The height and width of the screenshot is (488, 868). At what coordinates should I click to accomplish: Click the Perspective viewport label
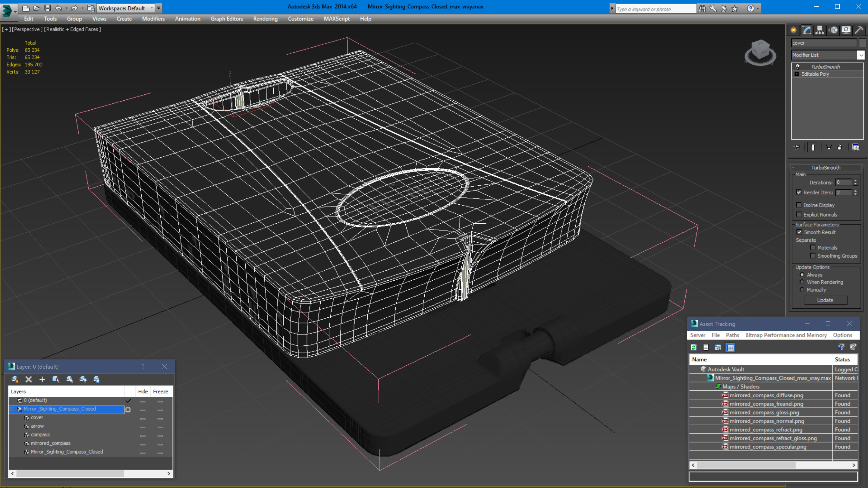pyautogui.click(x=27, y=29)
